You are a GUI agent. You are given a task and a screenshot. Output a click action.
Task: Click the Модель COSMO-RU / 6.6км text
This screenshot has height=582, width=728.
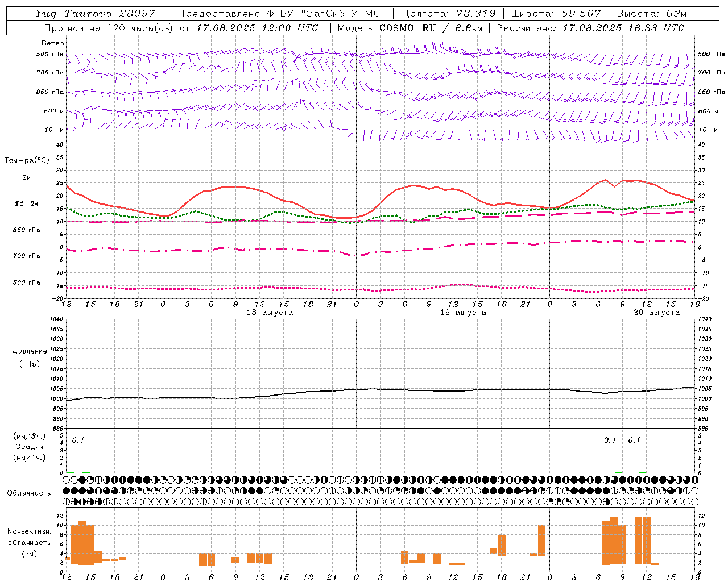point(409,28)
